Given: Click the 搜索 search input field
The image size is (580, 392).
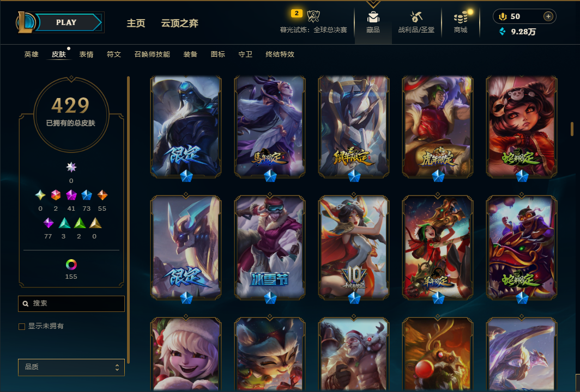Looking at the screenshot, I should [x=71, y=303].
